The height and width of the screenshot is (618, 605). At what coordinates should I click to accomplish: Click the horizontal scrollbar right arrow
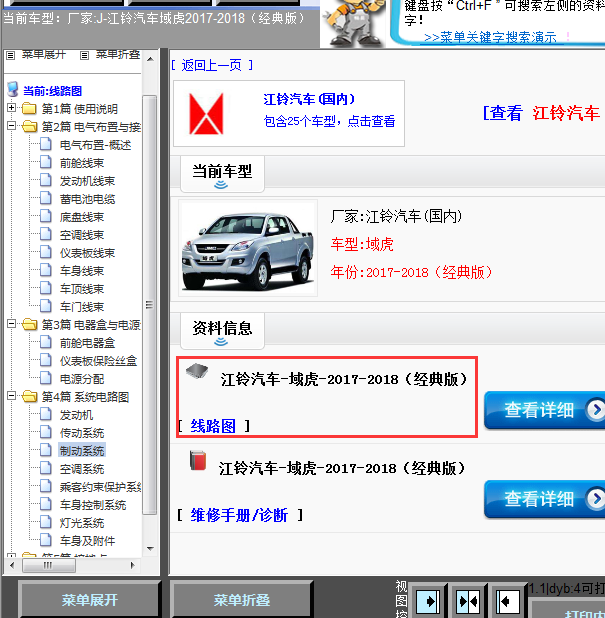132,566
